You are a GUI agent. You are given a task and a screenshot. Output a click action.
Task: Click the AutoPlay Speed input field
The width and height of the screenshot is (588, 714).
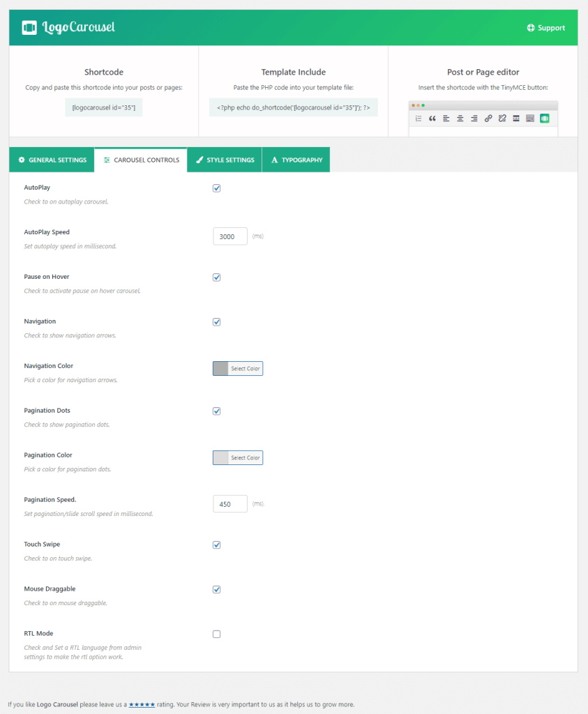coord(230,236)
